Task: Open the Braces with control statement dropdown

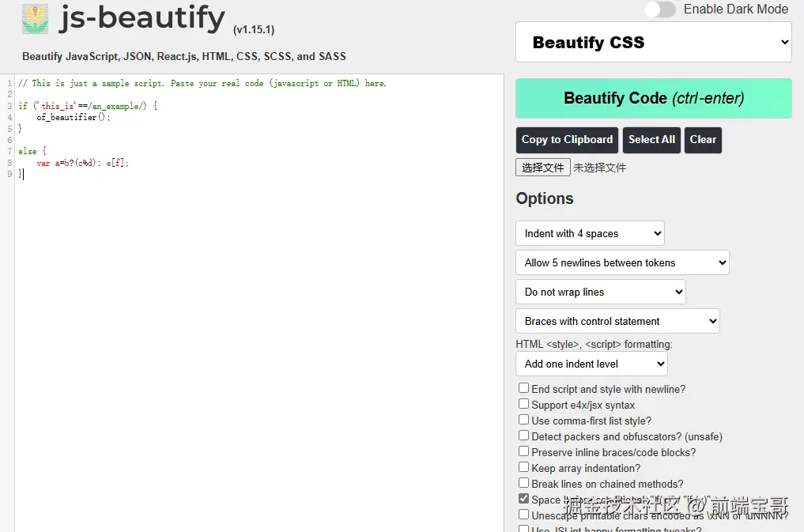Action: pos(617,321)
